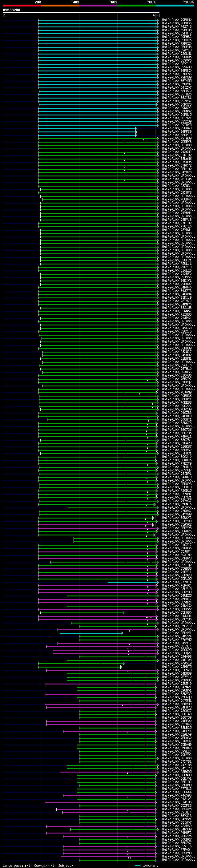Screen dimensions: 197x868
Task: Select the UniRef100_P42743 label
Action: tap(177, 26)
